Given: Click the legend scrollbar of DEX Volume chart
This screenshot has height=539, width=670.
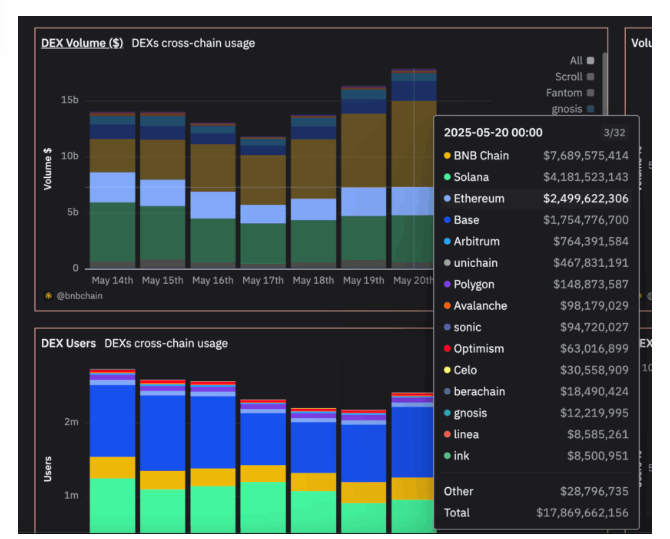Looking at the screenshot, I should coord(605,83).
